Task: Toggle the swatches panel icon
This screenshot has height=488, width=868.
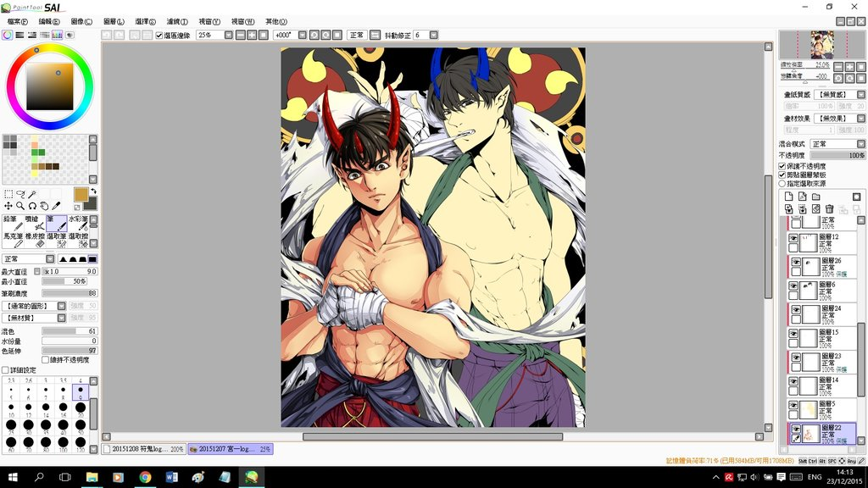Action: 57,35
